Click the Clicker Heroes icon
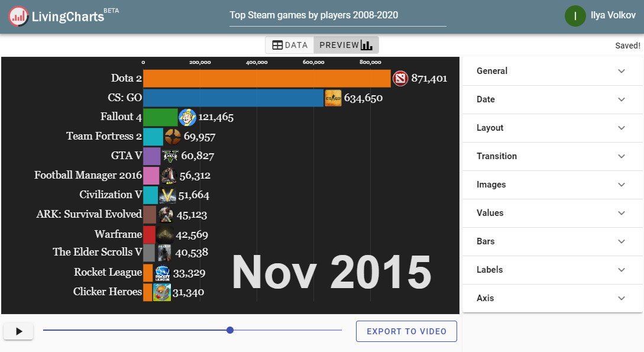644x352 pixels. 162,292
